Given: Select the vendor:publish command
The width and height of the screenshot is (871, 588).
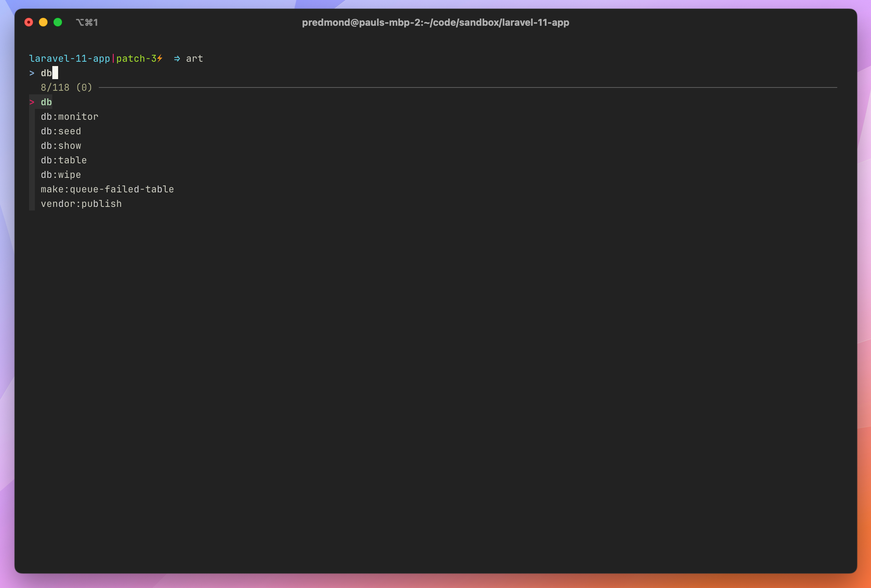Looking at the screenshot, I should click(x=81, y=204).
